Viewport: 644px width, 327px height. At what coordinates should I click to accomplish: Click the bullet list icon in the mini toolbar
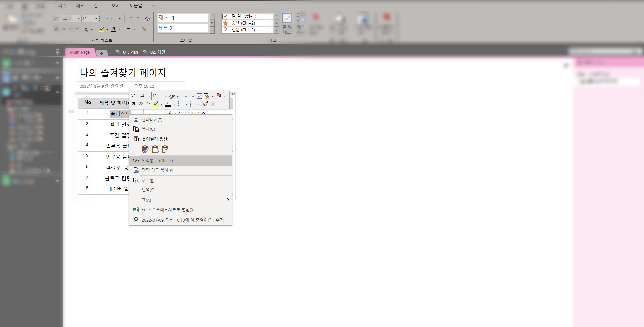180,104
